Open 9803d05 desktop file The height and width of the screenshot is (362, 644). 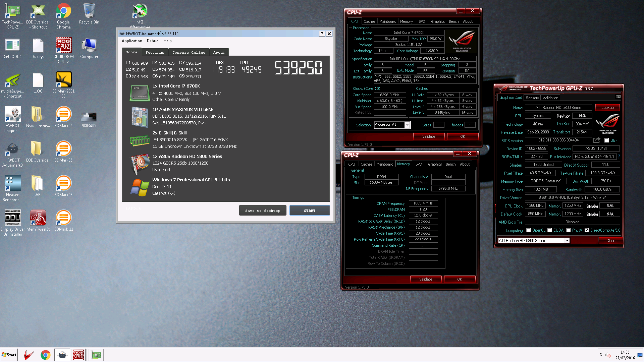[x=89, y=119]
